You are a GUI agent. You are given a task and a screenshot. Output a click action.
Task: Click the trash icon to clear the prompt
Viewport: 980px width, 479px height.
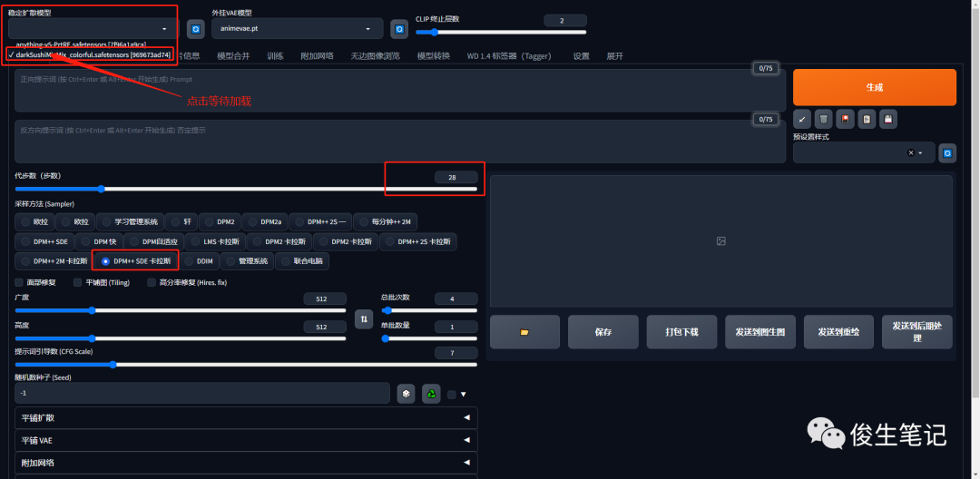tap(823, 119)
